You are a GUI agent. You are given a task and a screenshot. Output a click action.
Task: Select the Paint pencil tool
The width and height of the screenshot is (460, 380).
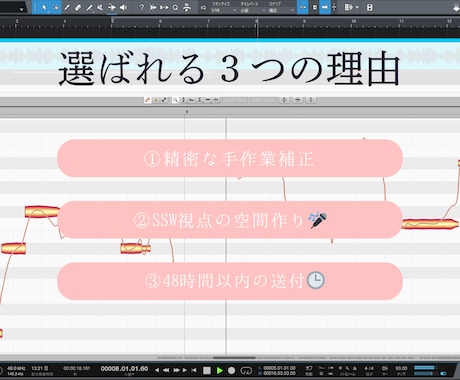click(89, 7)
